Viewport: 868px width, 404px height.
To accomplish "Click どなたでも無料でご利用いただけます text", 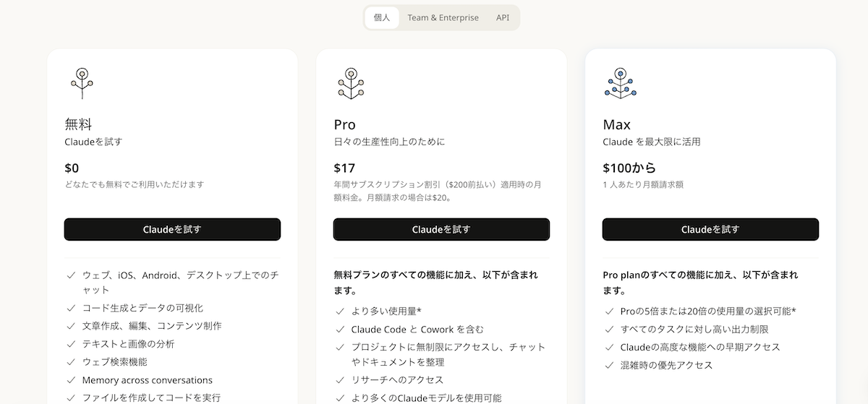I will [x=135, y=184].
